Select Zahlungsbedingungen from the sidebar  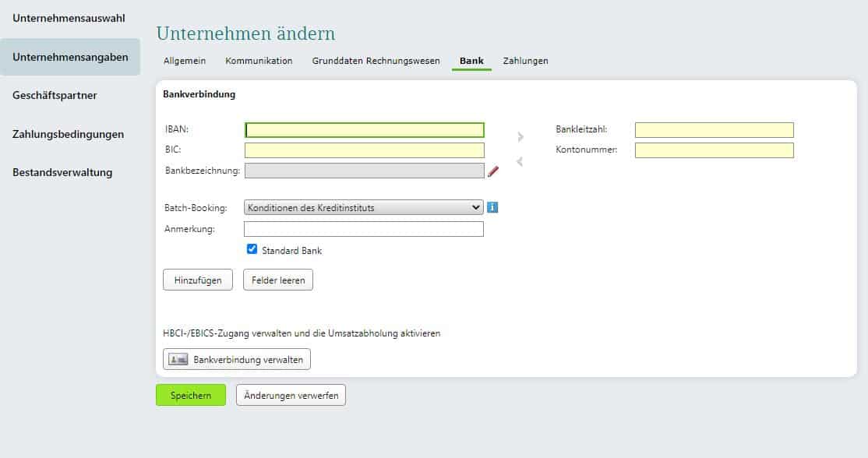67,134
